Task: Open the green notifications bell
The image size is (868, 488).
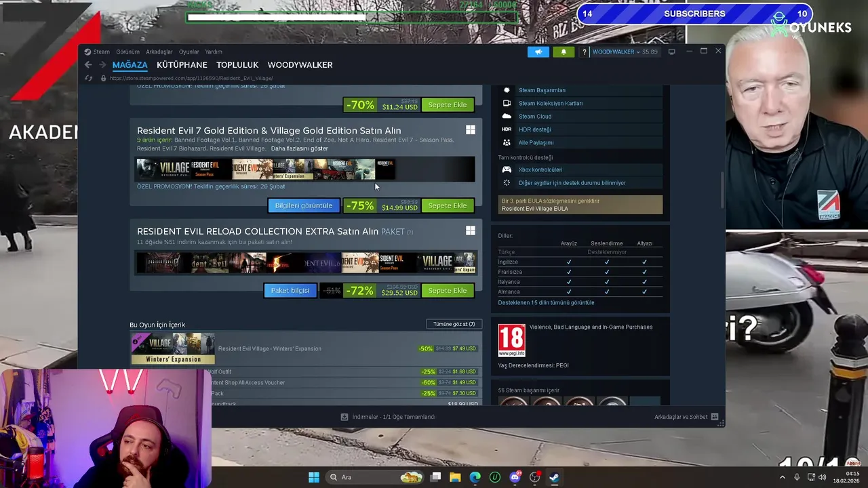Action: pyautogui.click(x=564, y=52)
